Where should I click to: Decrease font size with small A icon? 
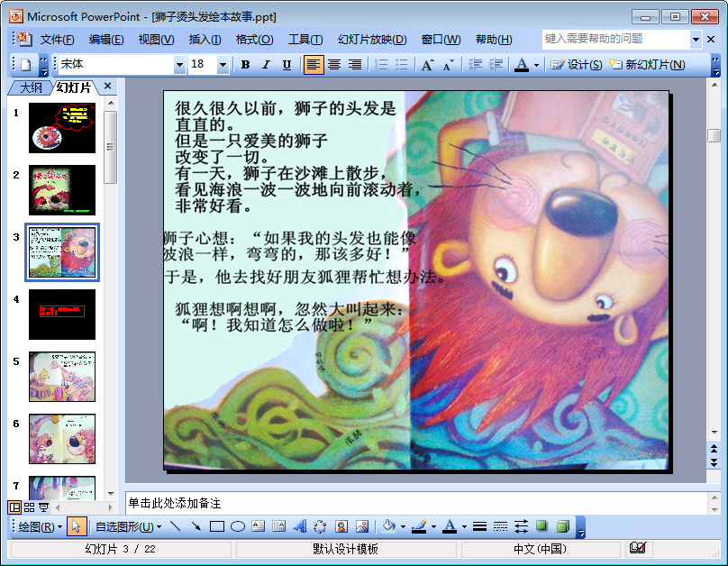(x=449, y=65)
